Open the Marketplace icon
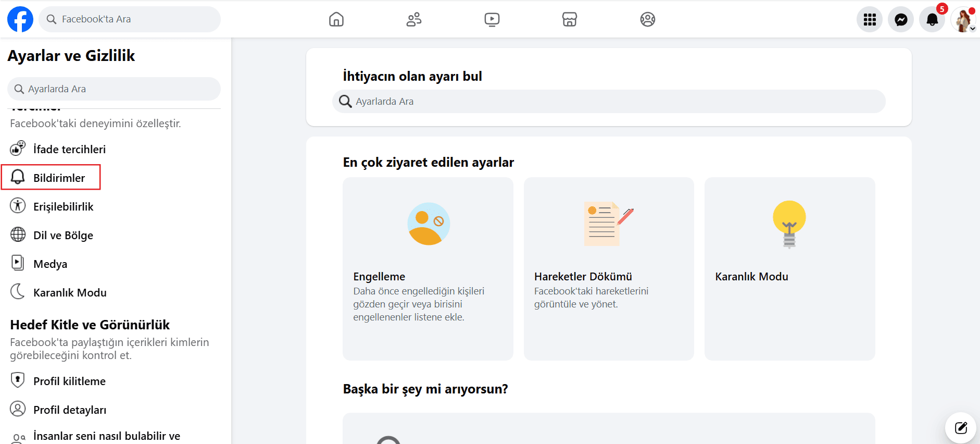 click(x=570, y=19)
